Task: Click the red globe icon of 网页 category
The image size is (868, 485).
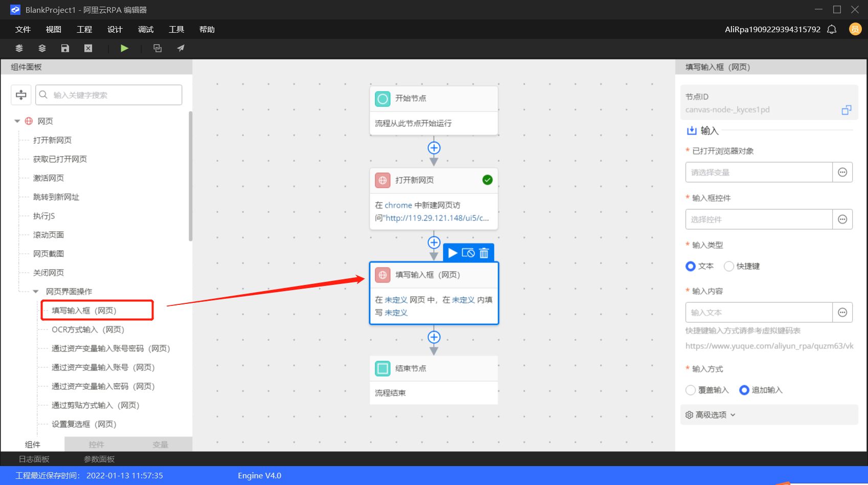Action: (29, 121)
